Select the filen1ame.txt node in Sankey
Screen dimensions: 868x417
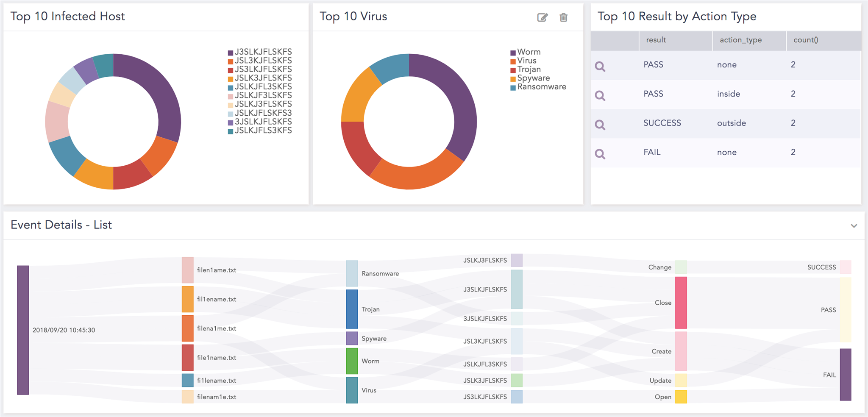point(187,270)
